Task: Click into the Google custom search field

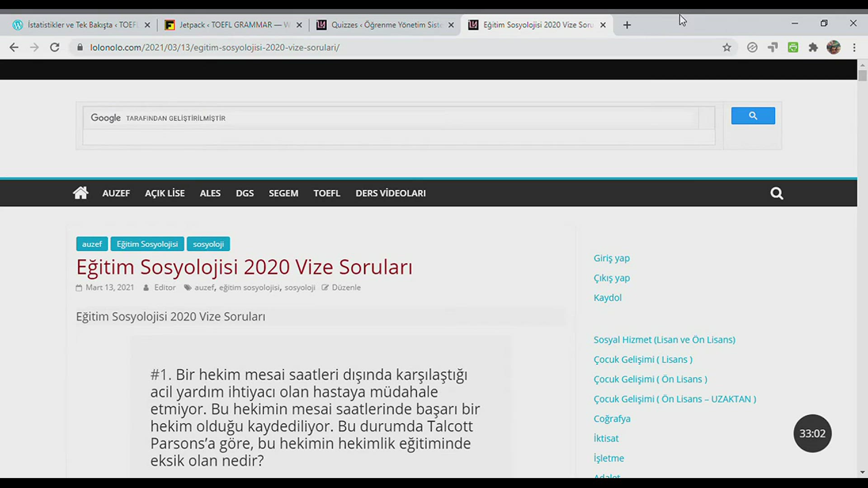Action: pyautogui.click(x=389, y=118)
